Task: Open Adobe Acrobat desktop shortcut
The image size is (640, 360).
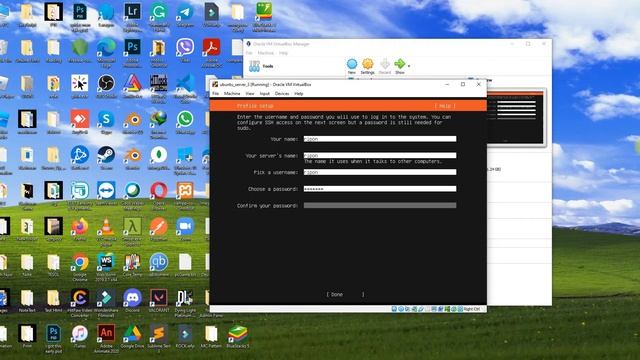Action: point(211,53)
